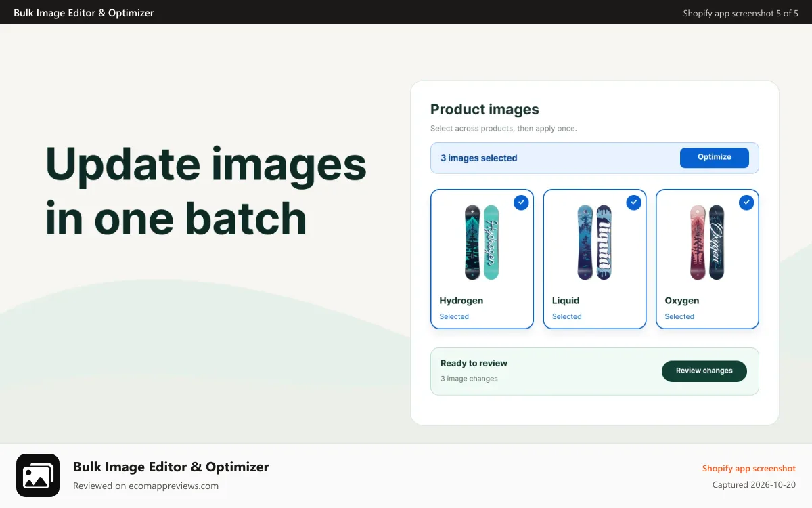Deselect the Oxygen image checkmark
The width and height of the screenshot is (812, 508).
(746, 202)
